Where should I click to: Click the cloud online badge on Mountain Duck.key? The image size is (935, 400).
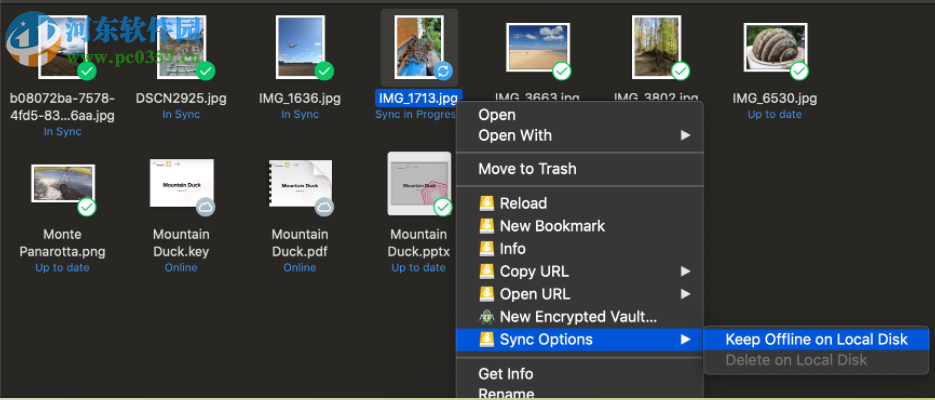205,207
